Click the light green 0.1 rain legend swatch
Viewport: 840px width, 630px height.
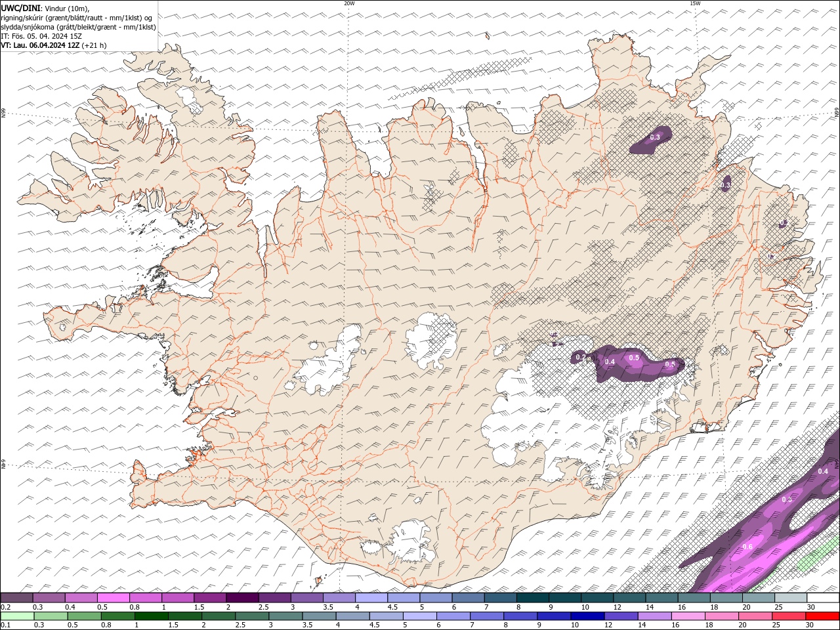17,616
